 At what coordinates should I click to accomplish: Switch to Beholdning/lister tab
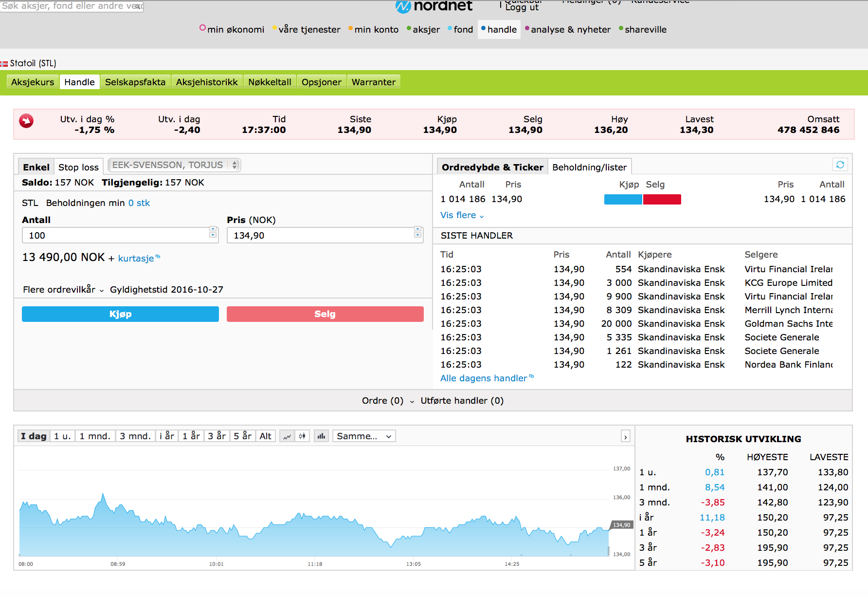(589, 167)
